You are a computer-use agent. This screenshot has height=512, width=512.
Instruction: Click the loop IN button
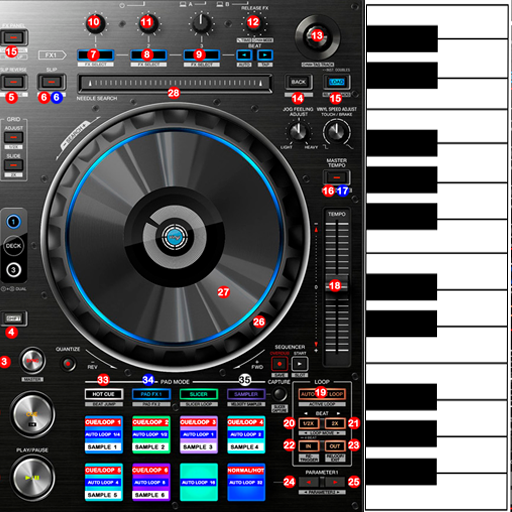coord(309,446)
